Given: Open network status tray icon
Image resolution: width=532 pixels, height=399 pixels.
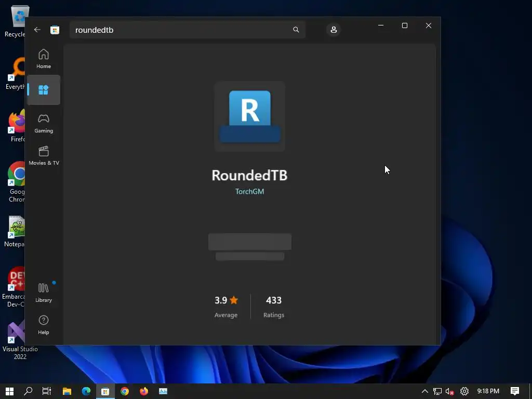Looking at the screenshot, I should pyautogui.click(x=437, y=391).
